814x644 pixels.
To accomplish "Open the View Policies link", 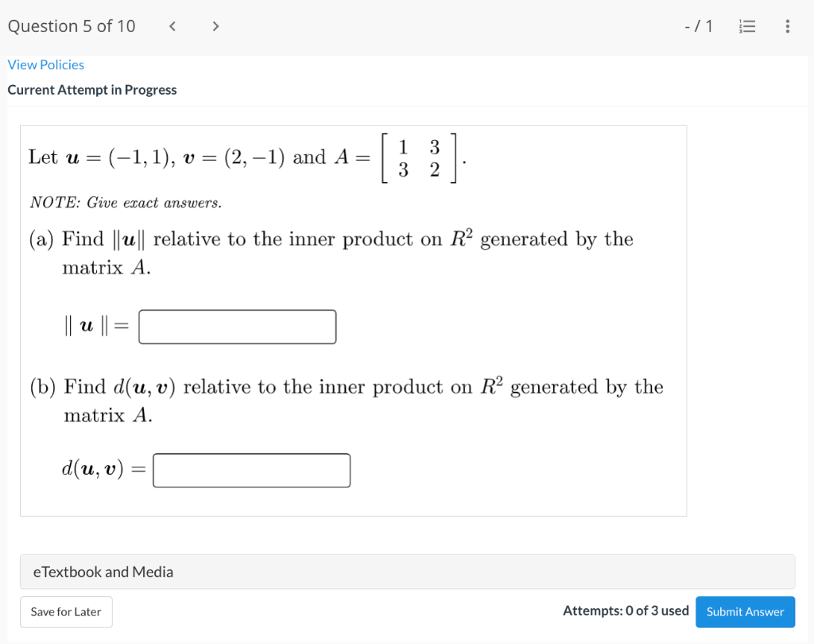I will pyautogui.click(x=45, y=65).
